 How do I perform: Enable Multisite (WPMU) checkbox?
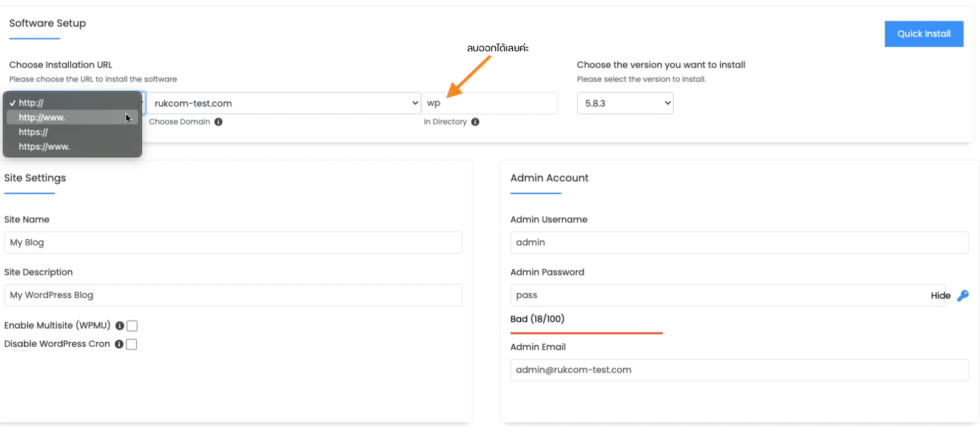[x=132, y=326]
